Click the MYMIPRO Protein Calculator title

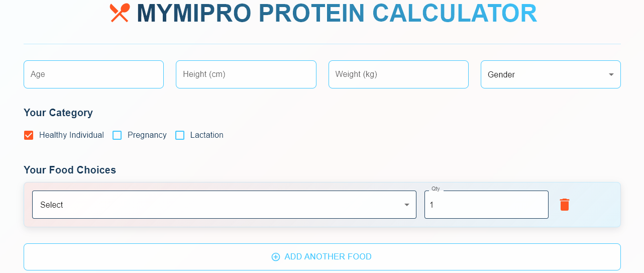tap(337, 14)
